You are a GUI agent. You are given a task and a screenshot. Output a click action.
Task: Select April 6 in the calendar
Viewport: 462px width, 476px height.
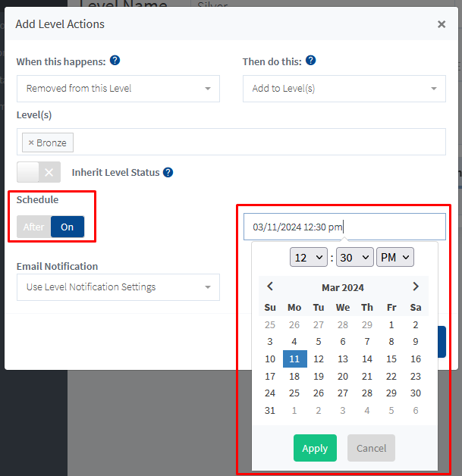[x=416, y=410]
